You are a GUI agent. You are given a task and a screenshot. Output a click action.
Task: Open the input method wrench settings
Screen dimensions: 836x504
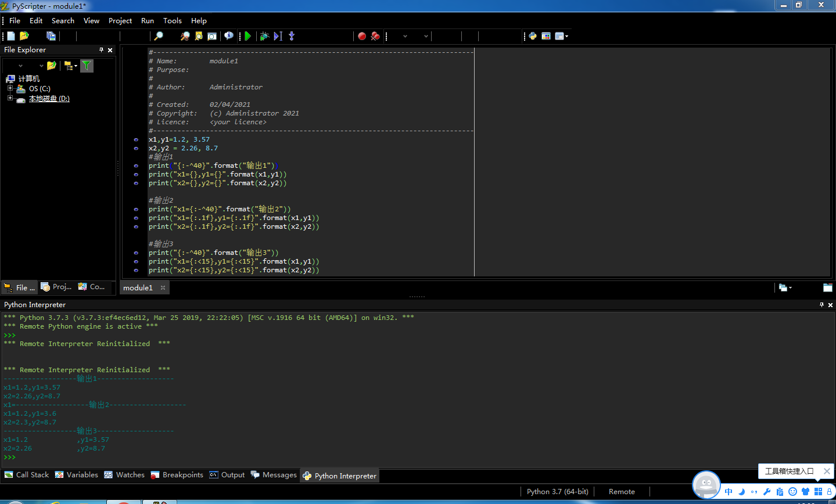(x=767, y=492)
